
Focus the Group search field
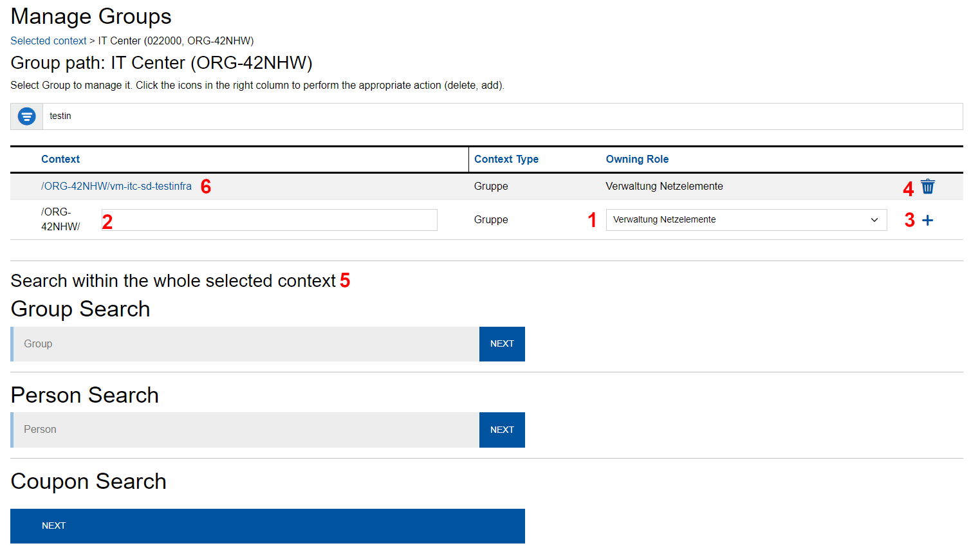[246, 344]
